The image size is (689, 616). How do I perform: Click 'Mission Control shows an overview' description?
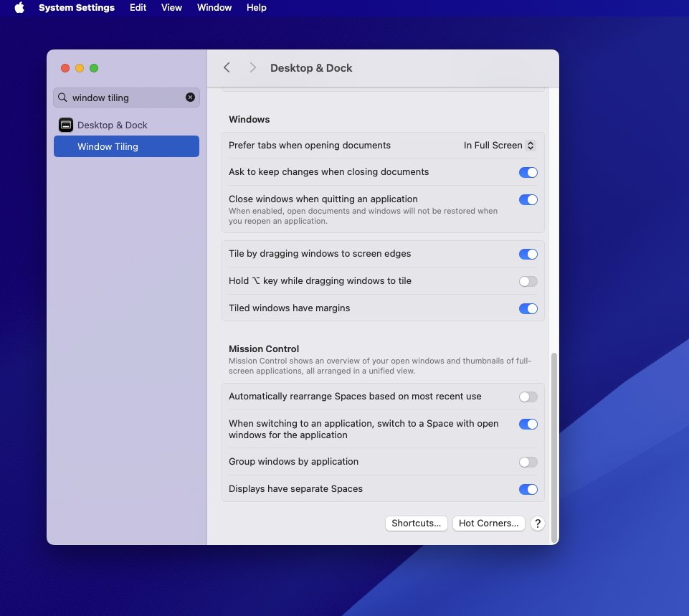click(x=380, y=366)
